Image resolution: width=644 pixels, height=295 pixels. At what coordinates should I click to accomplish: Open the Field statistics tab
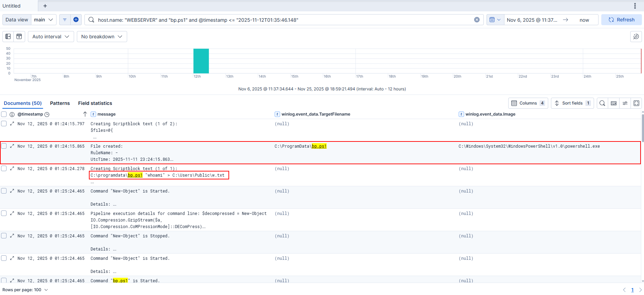point(95,103)
